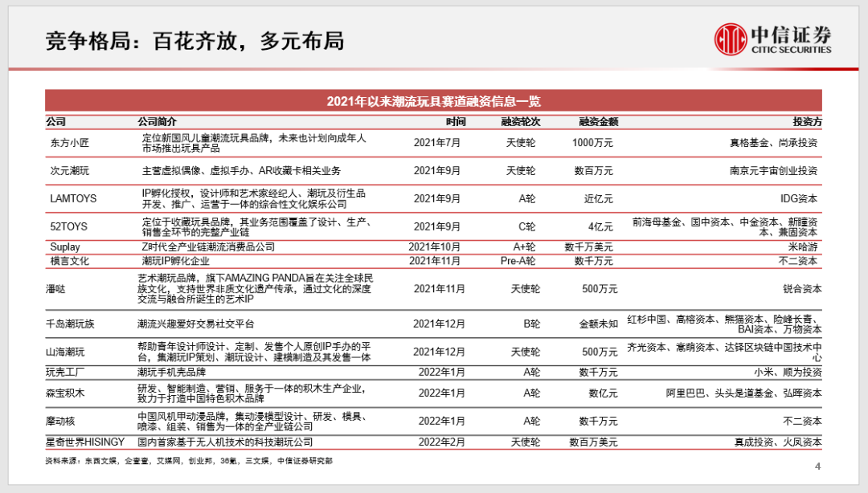The height and width of the screenshot is (493, 868).
Task: Select company cell 千岛潮玩族
Action: (70, 324)
